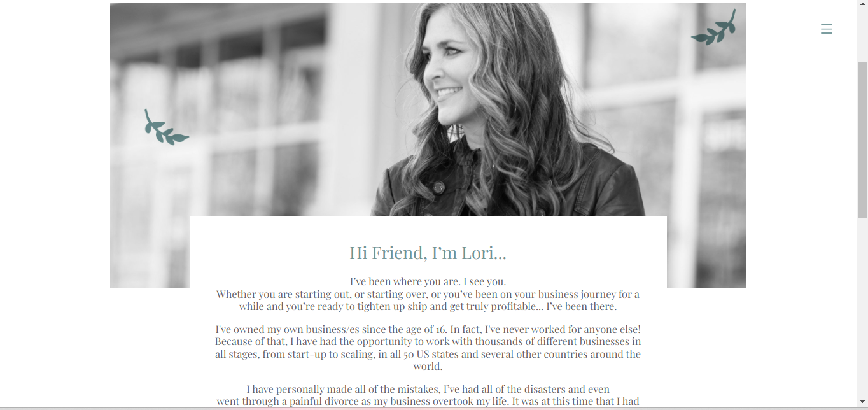Click the scrollbar track above the thumb

pyautogui.click(x=862, y=35)
